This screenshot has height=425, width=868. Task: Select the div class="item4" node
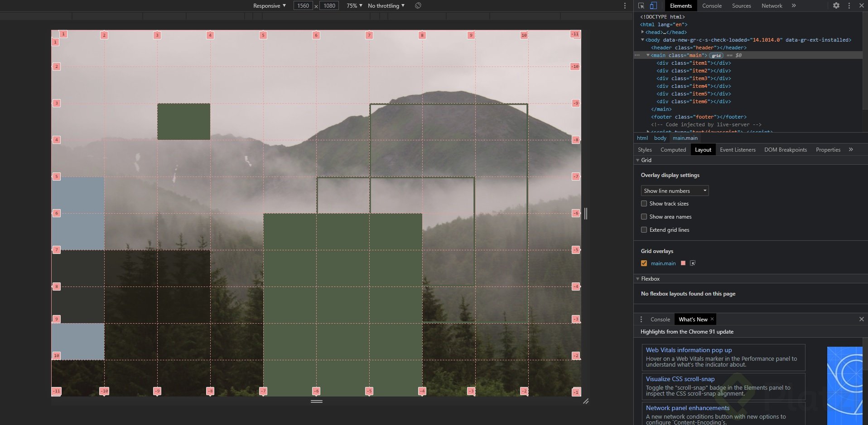pos(694,86)
